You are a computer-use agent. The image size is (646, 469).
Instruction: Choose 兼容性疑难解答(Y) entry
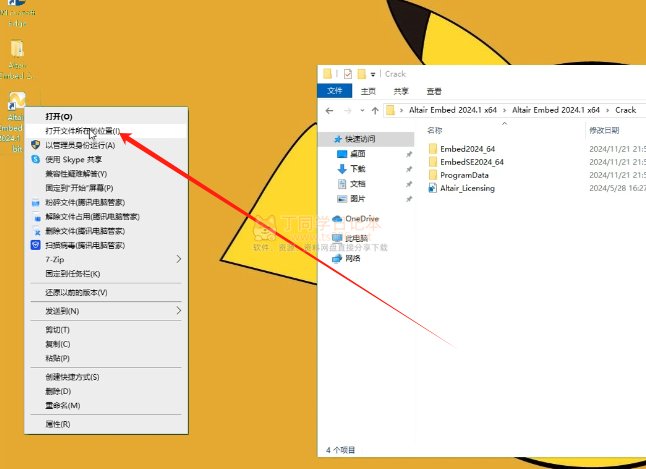pos(76,174)
